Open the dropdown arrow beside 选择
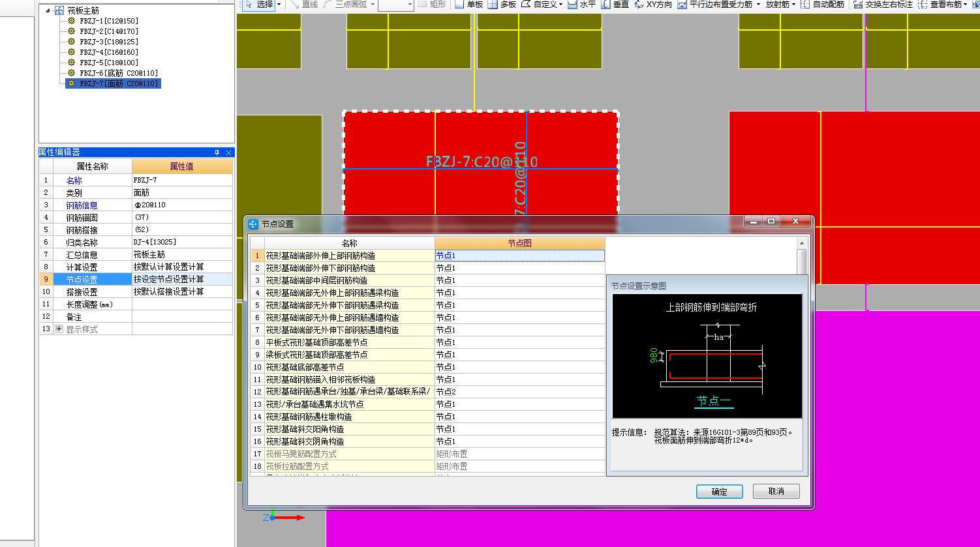Viewport: 980px width, 547px height. point(279,5)
